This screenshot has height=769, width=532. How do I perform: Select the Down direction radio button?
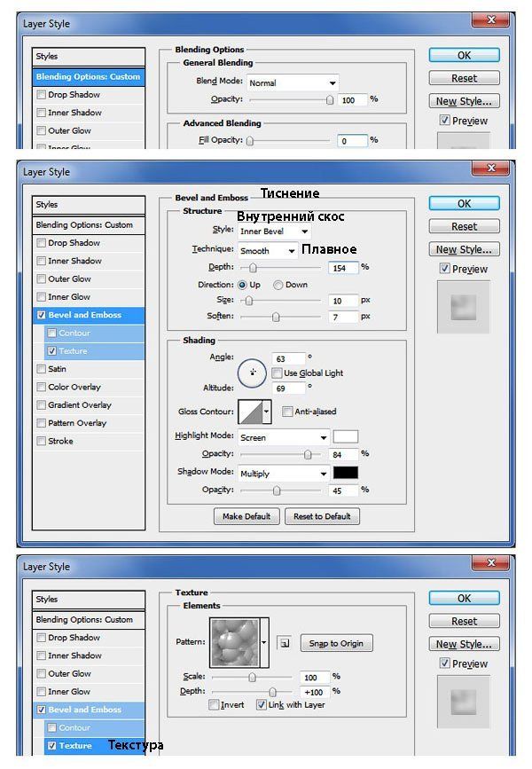[278, 285]
